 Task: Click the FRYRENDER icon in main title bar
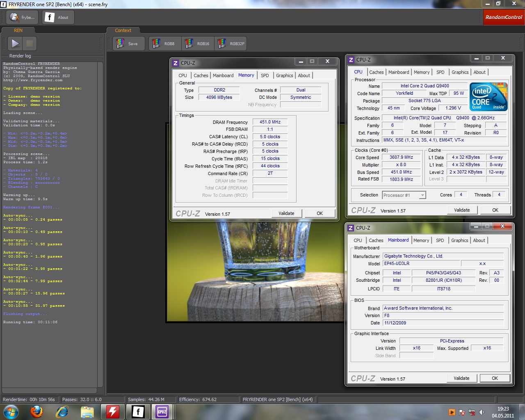point(4,4)
